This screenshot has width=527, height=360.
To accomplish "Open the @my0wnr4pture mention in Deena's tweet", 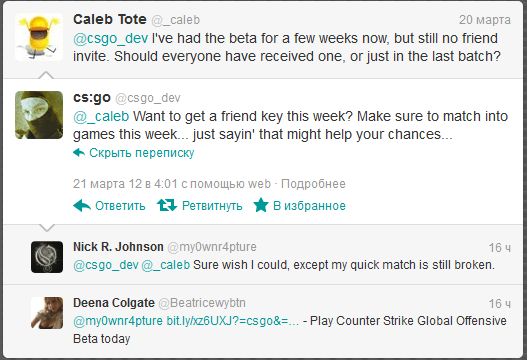I will coord(118,321).
